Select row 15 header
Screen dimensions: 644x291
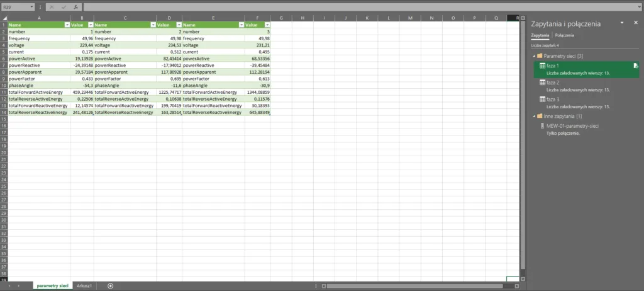(x=4, y=119)
